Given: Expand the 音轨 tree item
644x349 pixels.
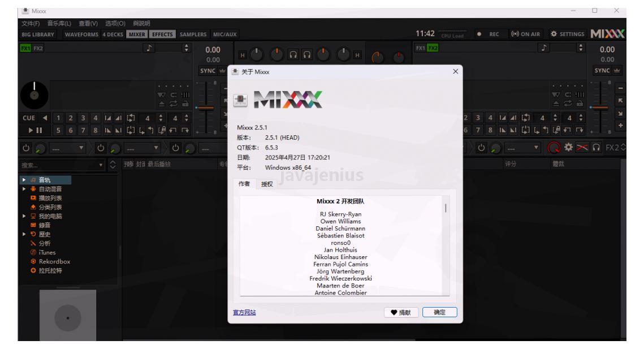Looking at the screenshot, I should [x=24, y=180].
